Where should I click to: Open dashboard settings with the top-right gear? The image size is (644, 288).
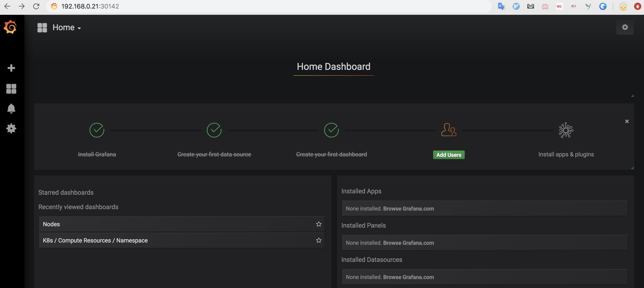[x=625, y=27]
